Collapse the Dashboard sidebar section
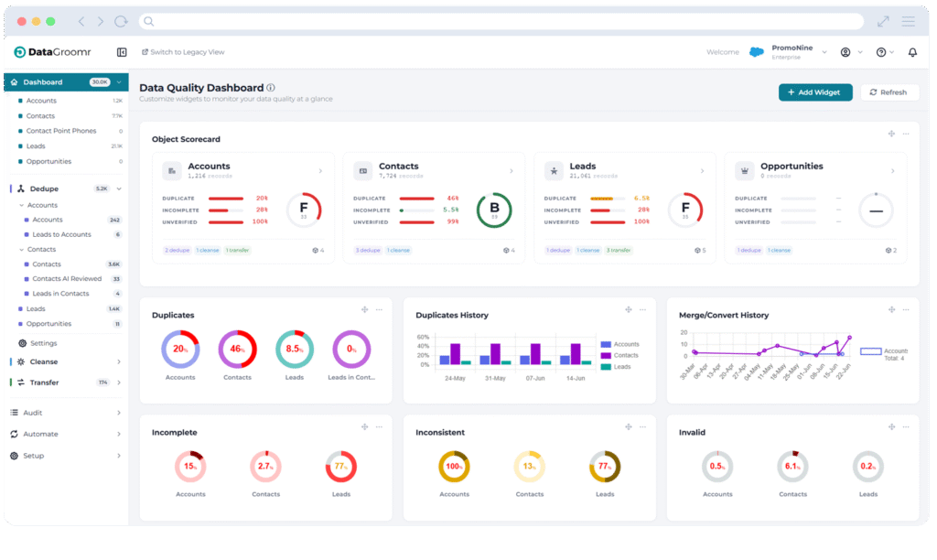The image size is (937, 560). pyautogui.click(x=119, y=81)
